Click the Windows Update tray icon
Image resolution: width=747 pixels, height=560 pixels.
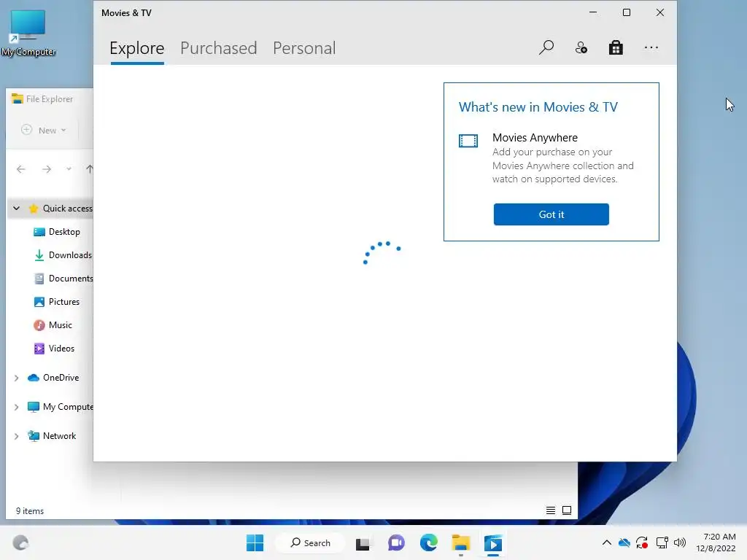[642, 542]
